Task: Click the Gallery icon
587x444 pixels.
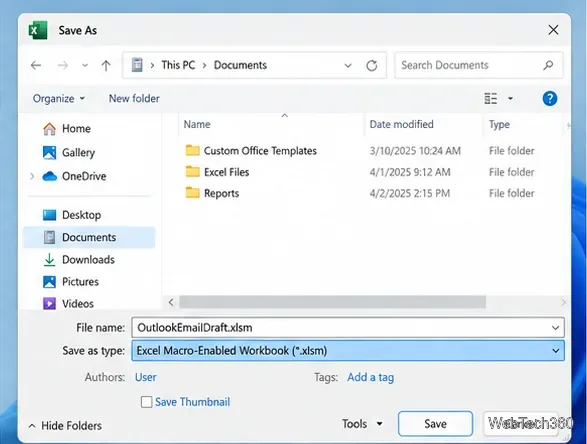Action: pos(49,152)
